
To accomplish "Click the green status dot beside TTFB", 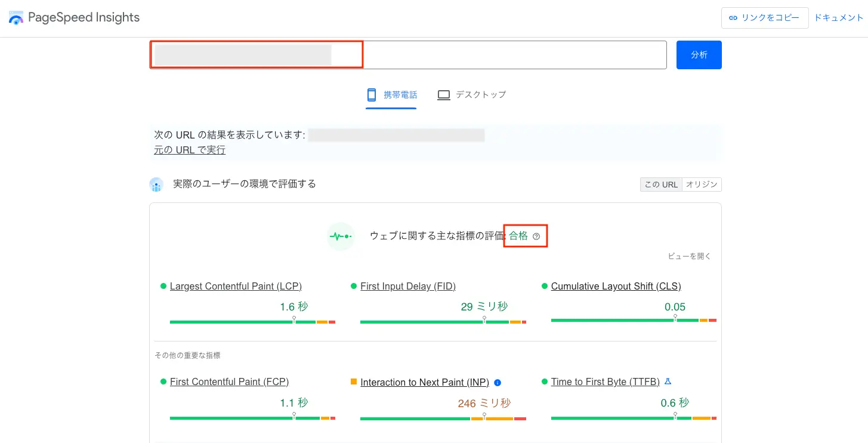I will coord(544,382).
